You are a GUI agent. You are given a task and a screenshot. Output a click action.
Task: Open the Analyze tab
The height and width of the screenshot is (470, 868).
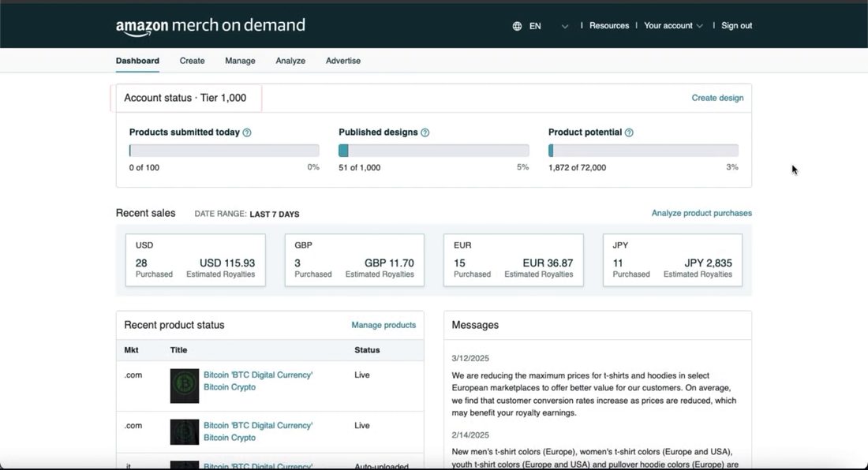pos(290,61)
